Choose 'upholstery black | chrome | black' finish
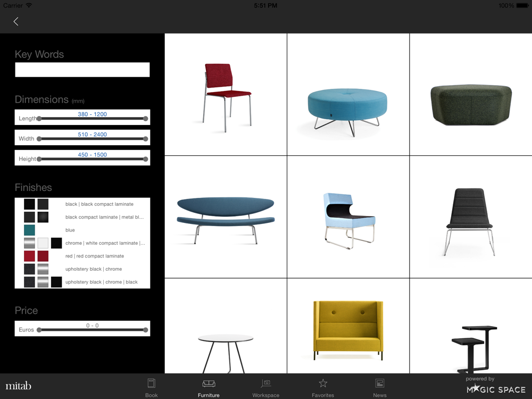 pos(102,282)
